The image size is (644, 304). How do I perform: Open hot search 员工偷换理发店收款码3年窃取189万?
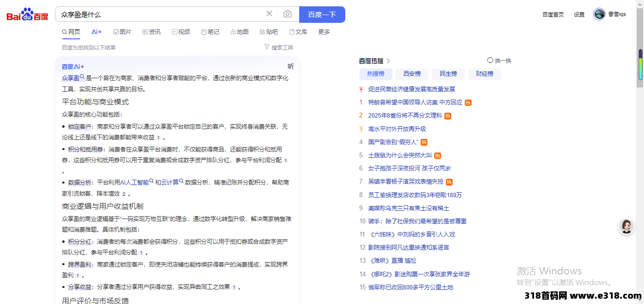tap(415, 195)
